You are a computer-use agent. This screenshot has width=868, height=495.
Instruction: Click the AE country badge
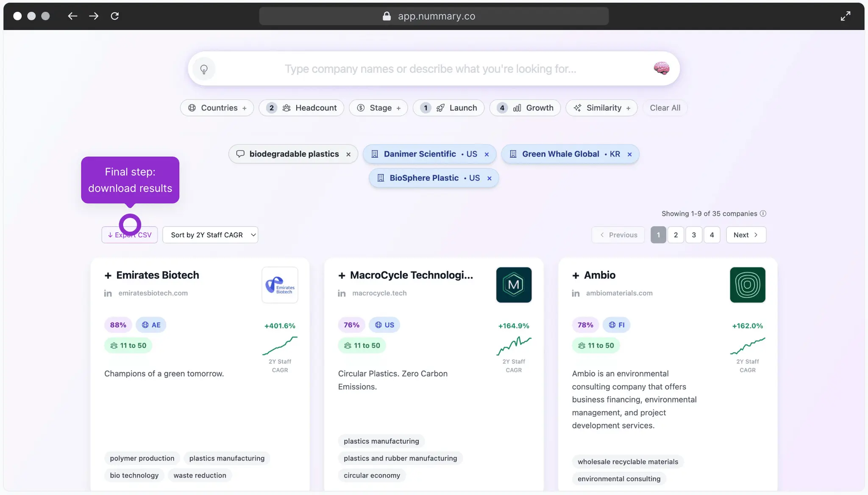tap(151, 325)
